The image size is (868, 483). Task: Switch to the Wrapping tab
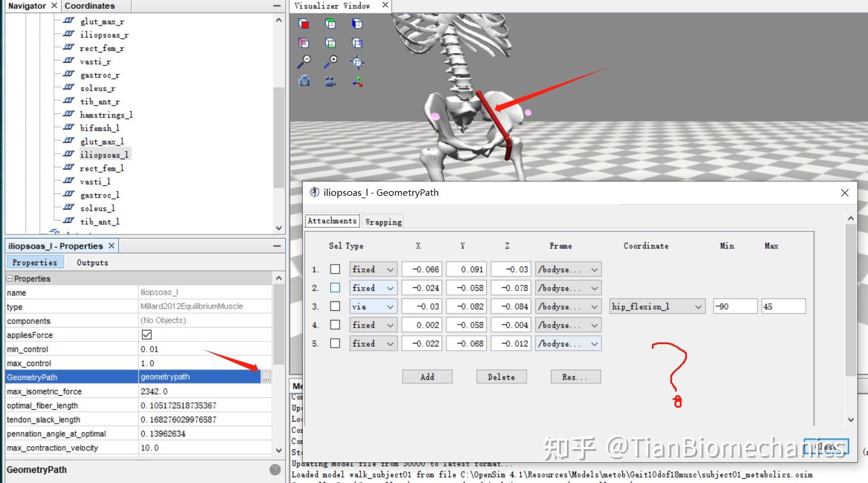(383, 221)
